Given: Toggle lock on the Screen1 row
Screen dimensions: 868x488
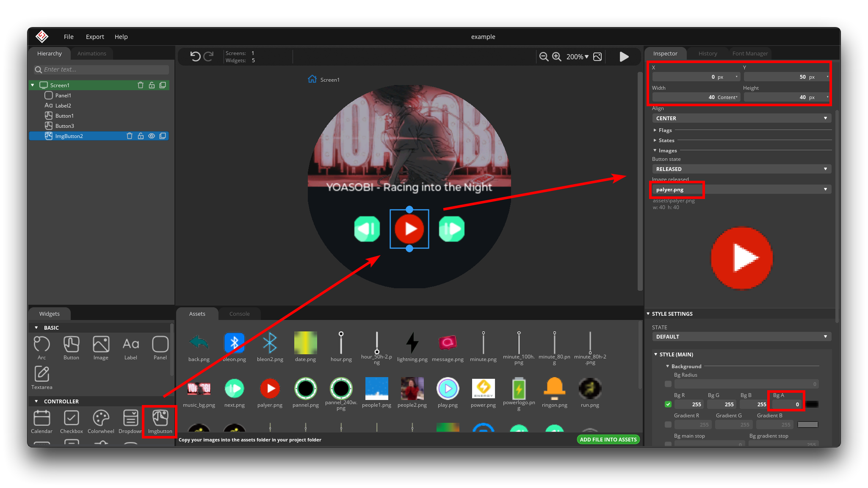Looking at the screenshot, I should point(152,85).
